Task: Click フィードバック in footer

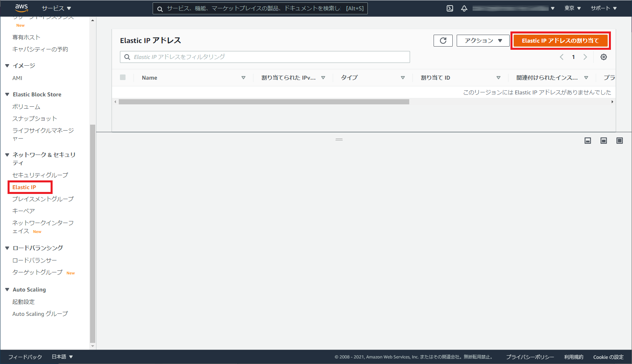Action: point(25,357)
